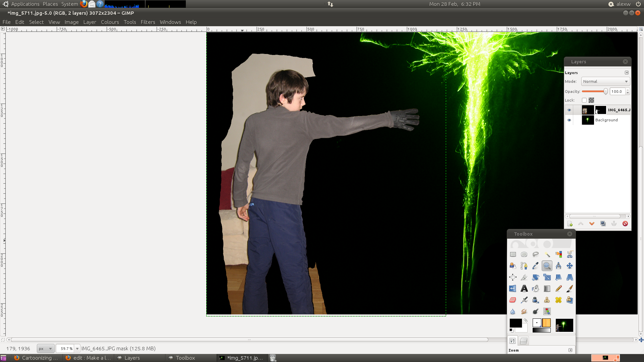644x362 pixels.
Task: Click the active image thumbnail in Toolbox
Action: tap(565, 325)
